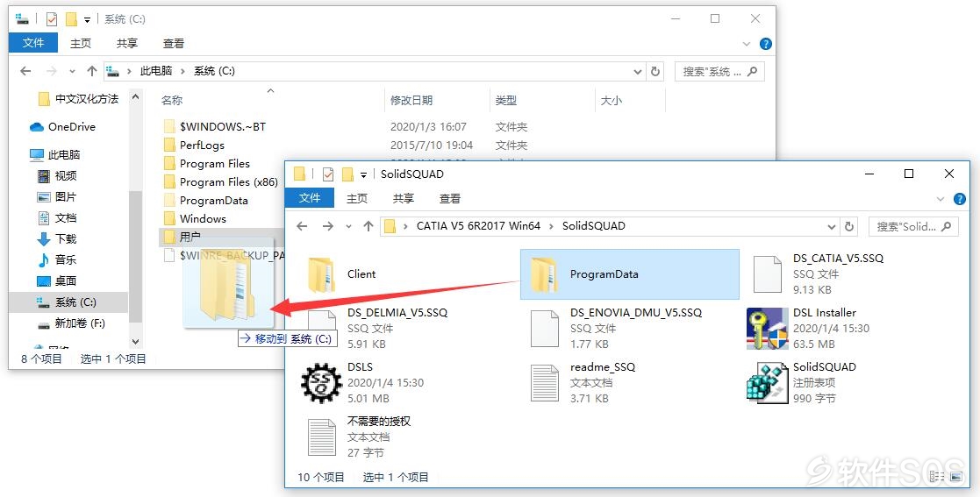The width and height of the screenshot is (980, 497).
Task: Click the help icon in SolidSQUAD window
Action: tap(959, 199)
